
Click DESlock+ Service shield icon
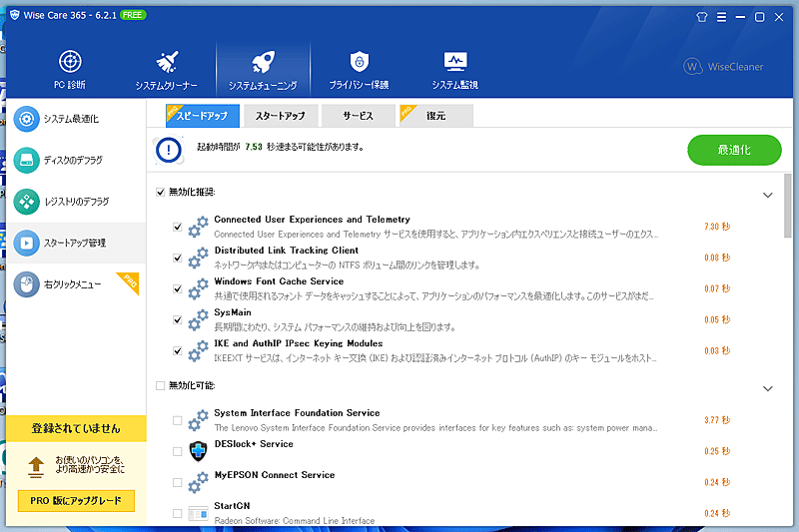coord(198,451)
